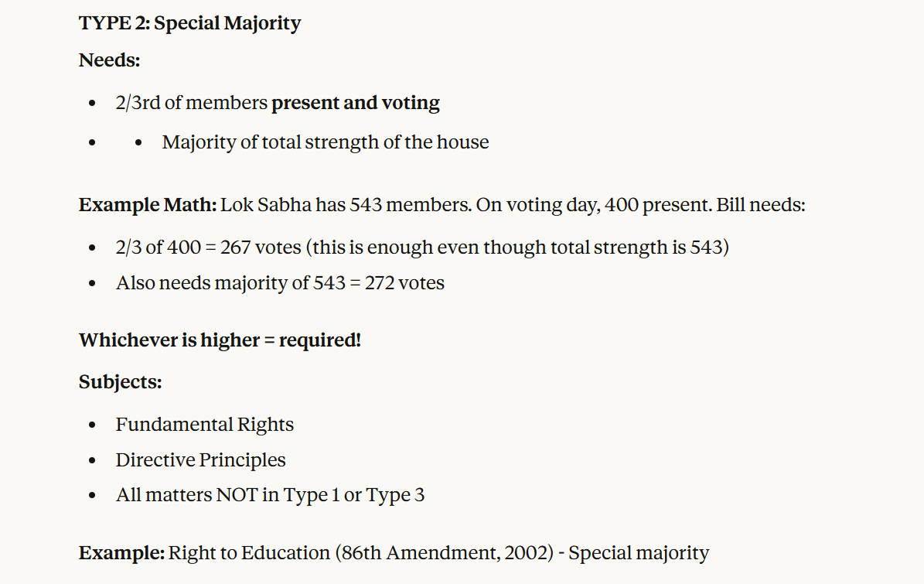Select the "Directive Principles" list item
Image resolution: width=924 pixels, height=584 pixels.
[x=200, y=460]
